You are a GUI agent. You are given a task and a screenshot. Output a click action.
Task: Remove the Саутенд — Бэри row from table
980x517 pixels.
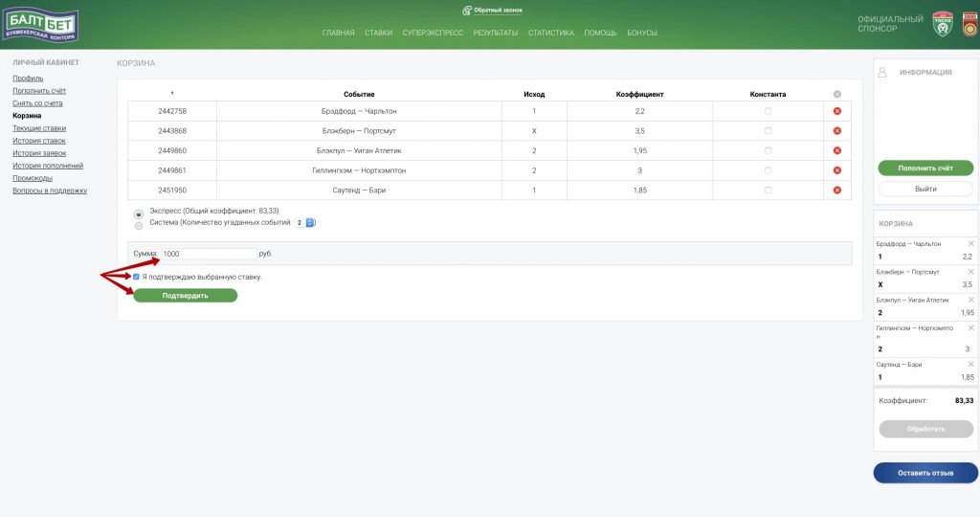(836, 190)
